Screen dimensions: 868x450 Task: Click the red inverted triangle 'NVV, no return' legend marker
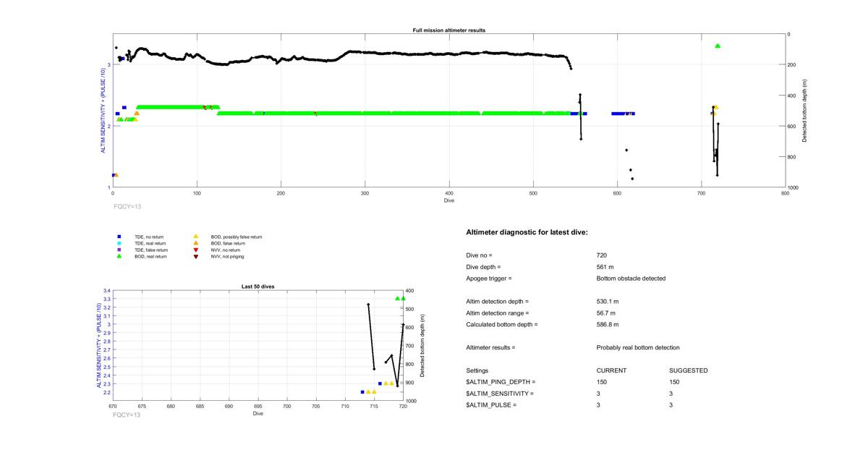point(195,250)
